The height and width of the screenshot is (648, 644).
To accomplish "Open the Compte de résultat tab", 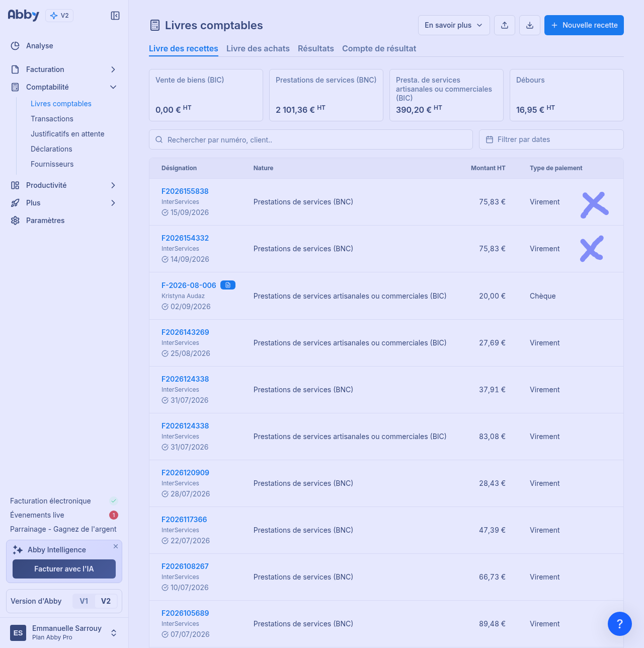I will pos(379,48).
